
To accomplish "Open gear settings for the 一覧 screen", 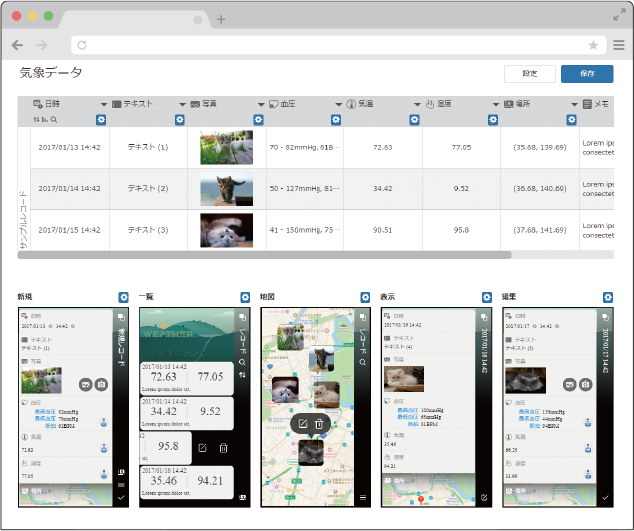I will pos(245,297).
